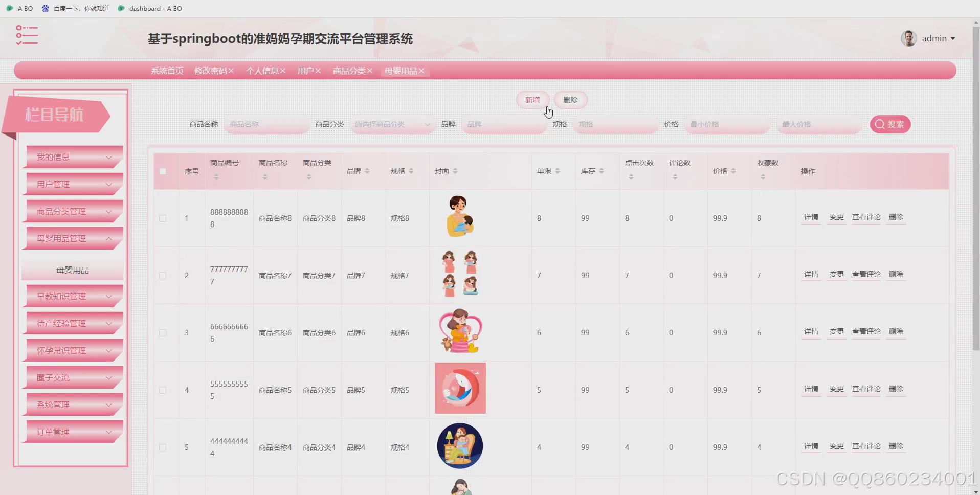This screenshot has width=980, height=495.
Task: Sort by 商品名称 column sort icon
Action: tap(265, 177)
